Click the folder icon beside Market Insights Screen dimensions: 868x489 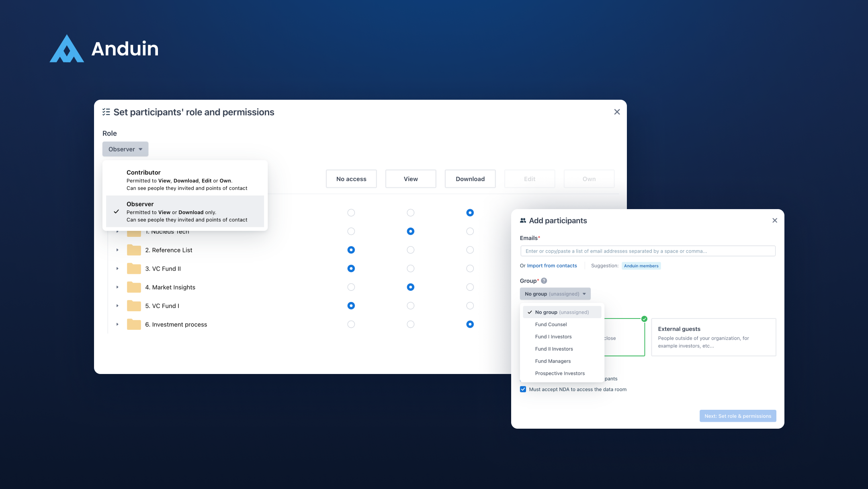point(134,287)
